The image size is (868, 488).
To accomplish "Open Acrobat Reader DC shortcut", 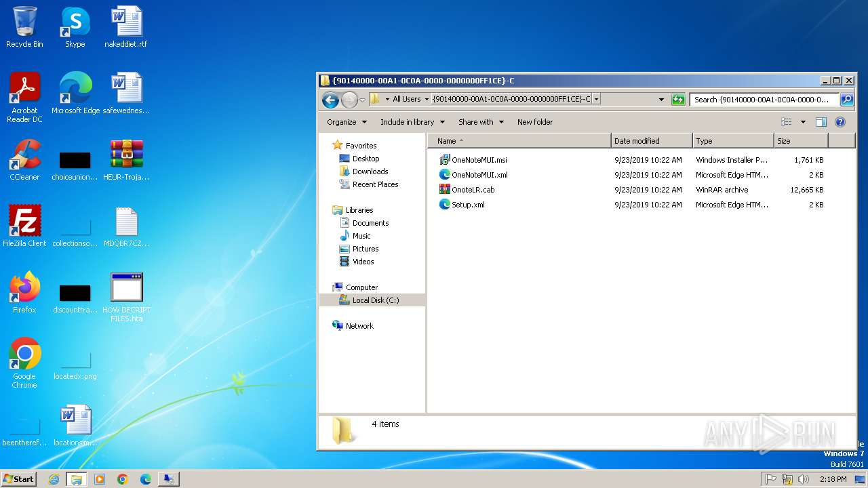I will point(24,98).
